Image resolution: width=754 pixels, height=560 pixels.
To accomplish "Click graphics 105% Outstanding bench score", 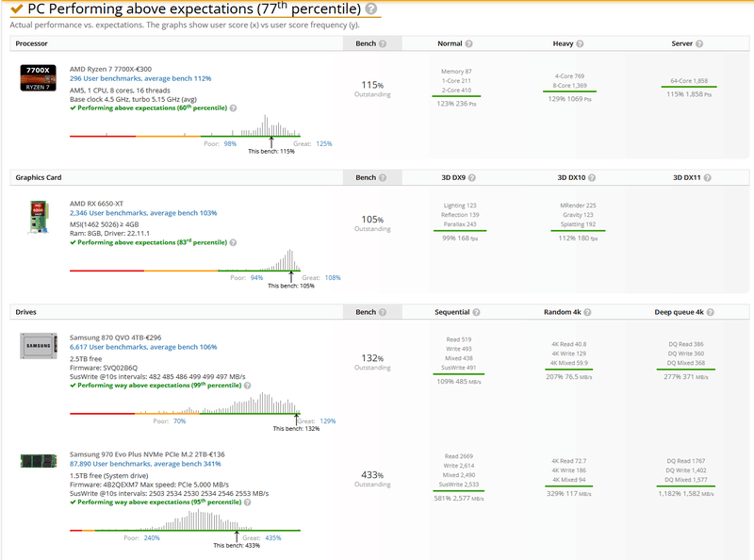I will pyautogui.click(x=372, y=223).
